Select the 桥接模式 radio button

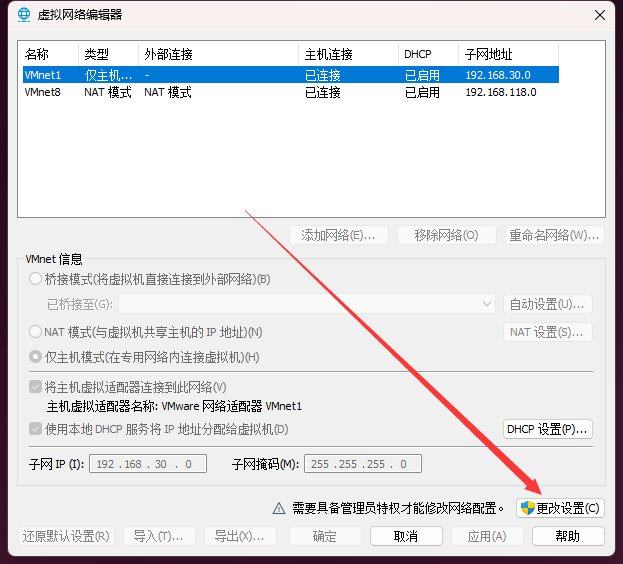point(35,279)
